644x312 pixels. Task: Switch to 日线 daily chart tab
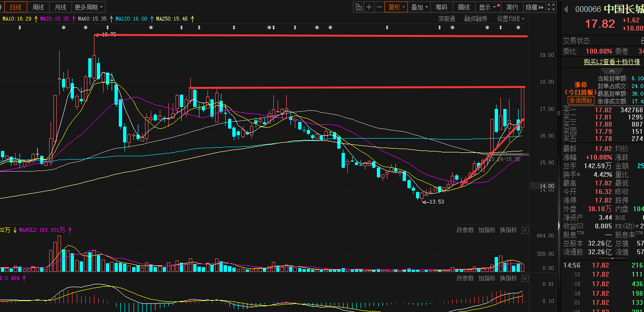(15, 7)
